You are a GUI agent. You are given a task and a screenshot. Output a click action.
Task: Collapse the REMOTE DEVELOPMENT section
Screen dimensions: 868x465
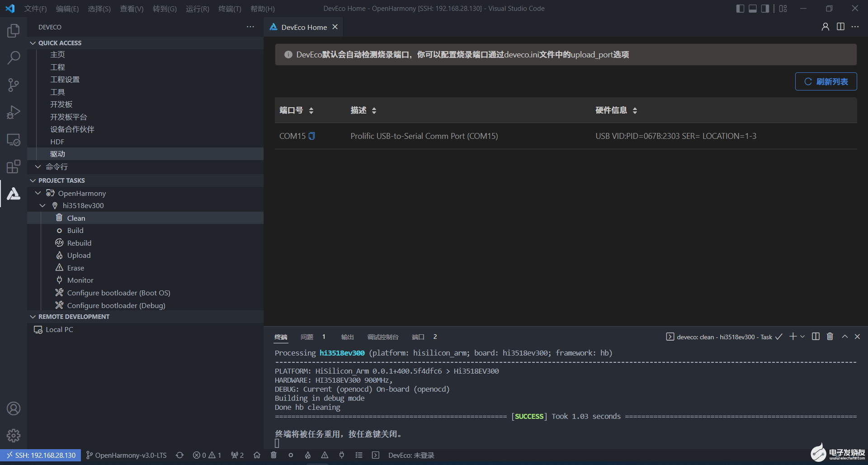tap(33, 317)
